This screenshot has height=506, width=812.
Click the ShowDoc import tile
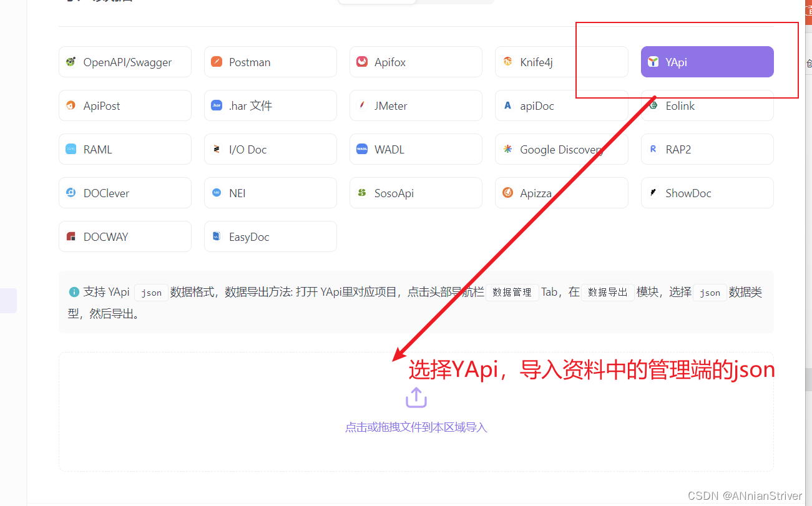click(707, 193)
